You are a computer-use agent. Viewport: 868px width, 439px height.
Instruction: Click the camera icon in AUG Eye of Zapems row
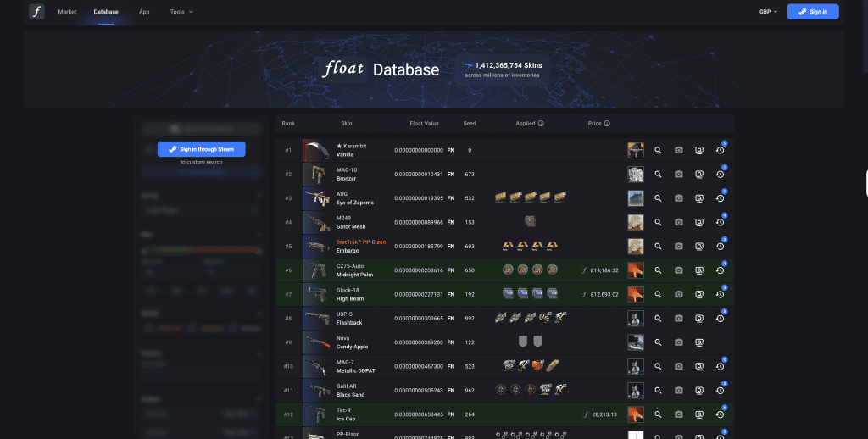679,198
